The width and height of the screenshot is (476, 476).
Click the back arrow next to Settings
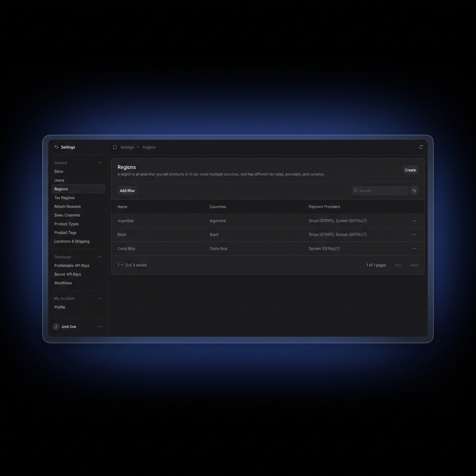(56, 147)
